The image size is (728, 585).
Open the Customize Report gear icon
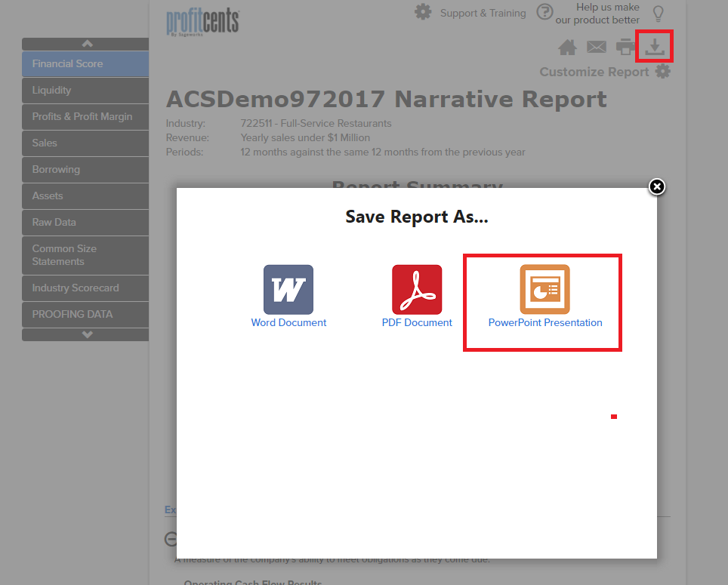tap(662, 72)
